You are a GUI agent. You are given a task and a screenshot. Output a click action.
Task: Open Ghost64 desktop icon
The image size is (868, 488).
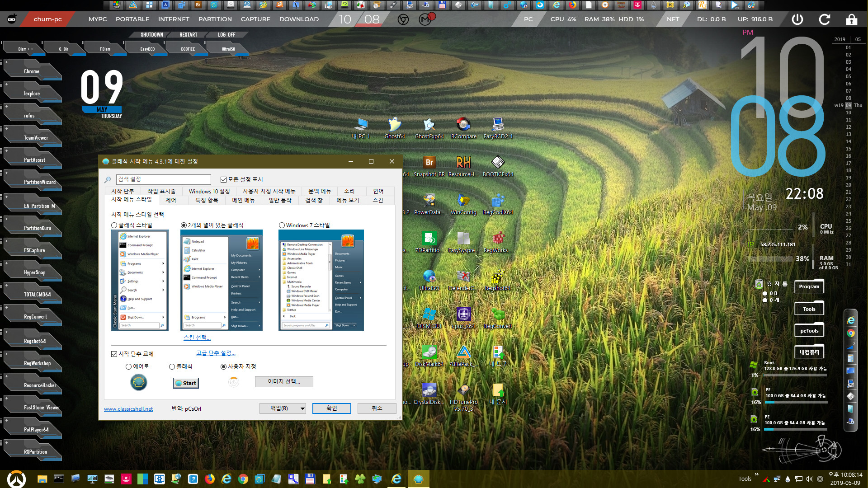395,128
